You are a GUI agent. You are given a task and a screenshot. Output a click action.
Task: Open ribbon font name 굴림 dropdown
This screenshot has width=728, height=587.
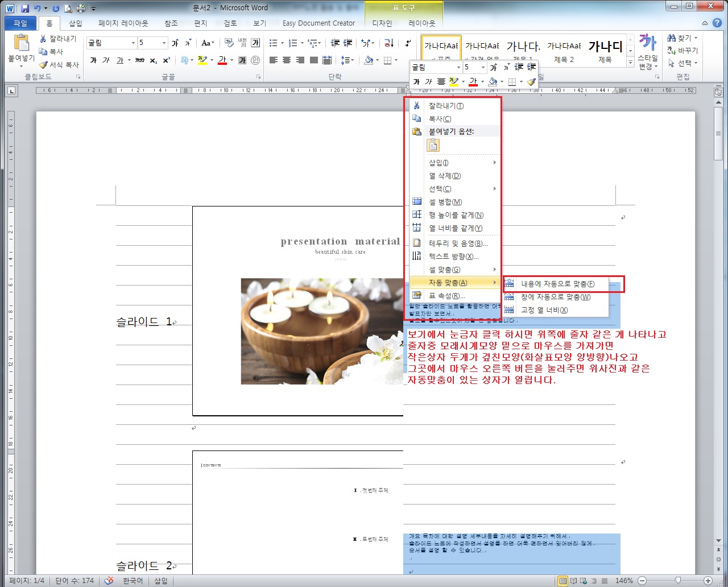133,43
